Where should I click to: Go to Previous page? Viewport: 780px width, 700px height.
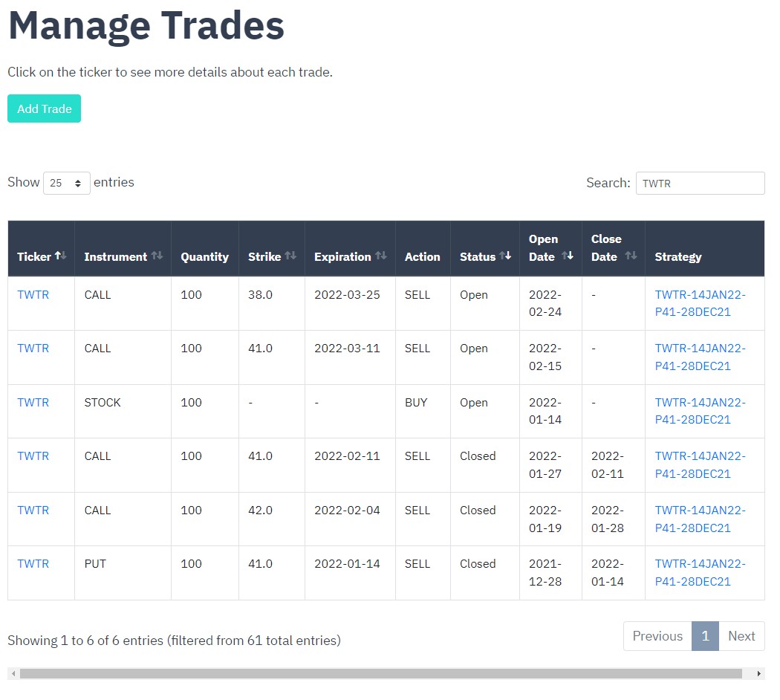click(x=657, y=636)
